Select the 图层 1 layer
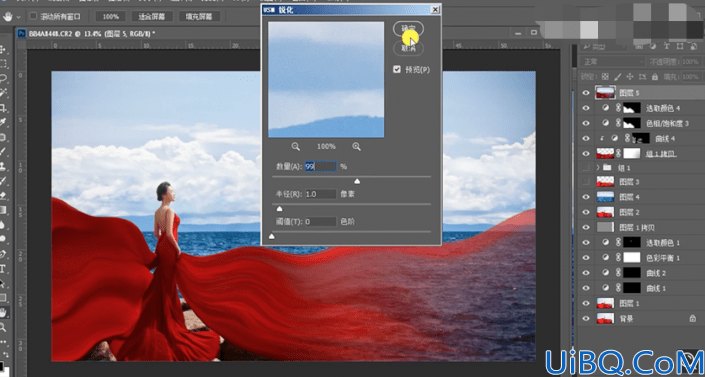Image resolution: width=705 pixels, height=377 pixels. (641, 304)
